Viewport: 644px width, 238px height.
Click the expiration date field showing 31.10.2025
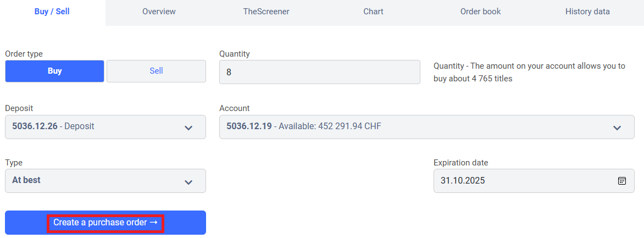click(x=522, y=181)
